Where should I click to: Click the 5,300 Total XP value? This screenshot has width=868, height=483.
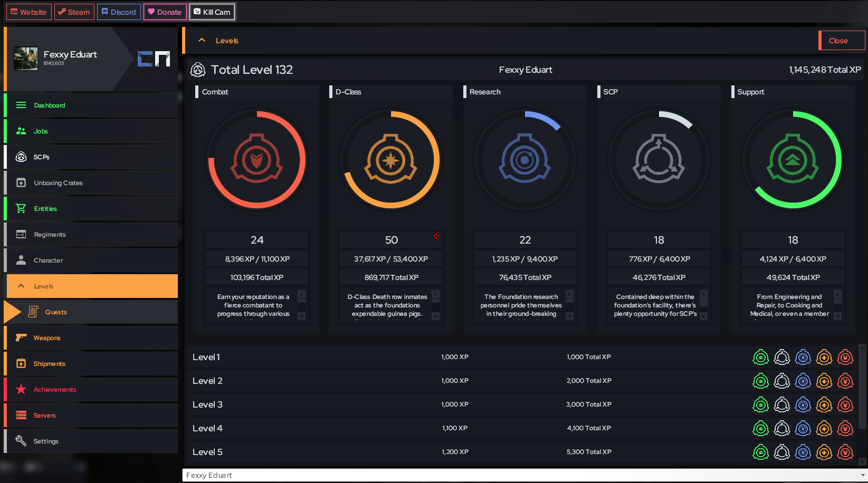coord(589,452)
